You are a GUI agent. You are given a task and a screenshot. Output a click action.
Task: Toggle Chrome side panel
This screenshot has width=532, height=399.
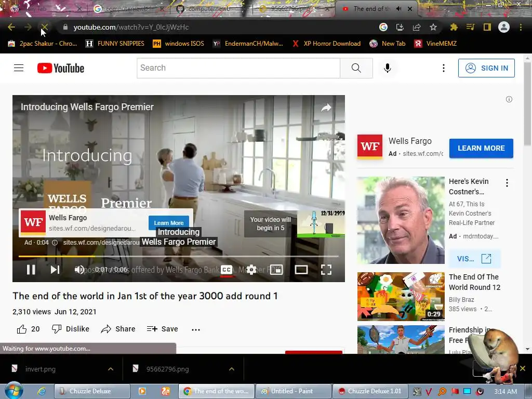point(487,27)
